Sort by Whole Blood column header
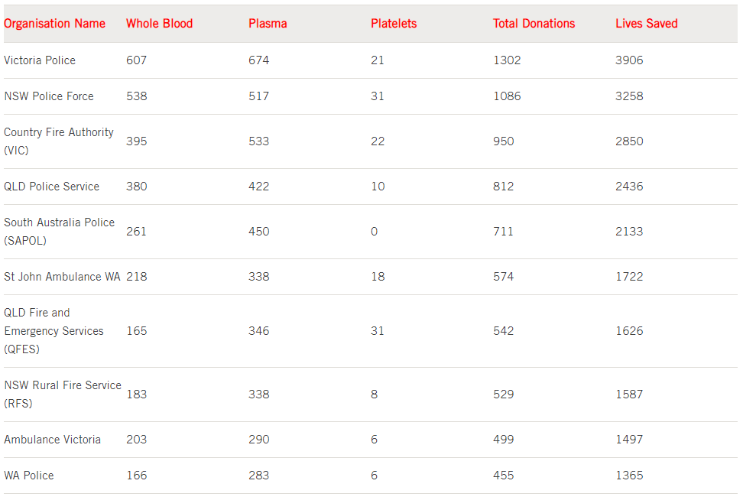This screenshot has width=743, height=500. (x=159, y=23)
